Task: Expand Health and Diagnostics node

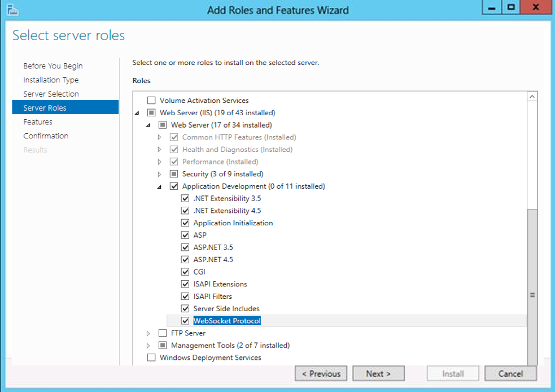Action: pyautogui.click(x=160, y=150)
